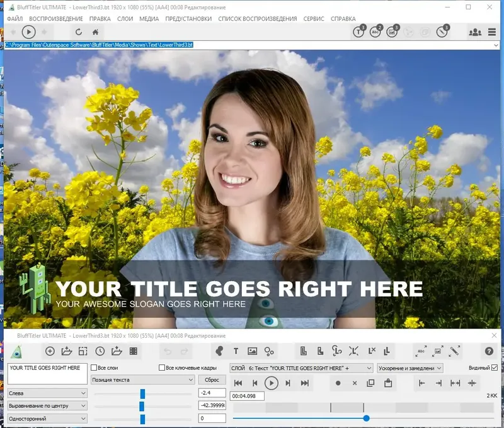Enable the 'Все слои' checkbox
Viewport: 504px width, 428px height.
[94, 367]
